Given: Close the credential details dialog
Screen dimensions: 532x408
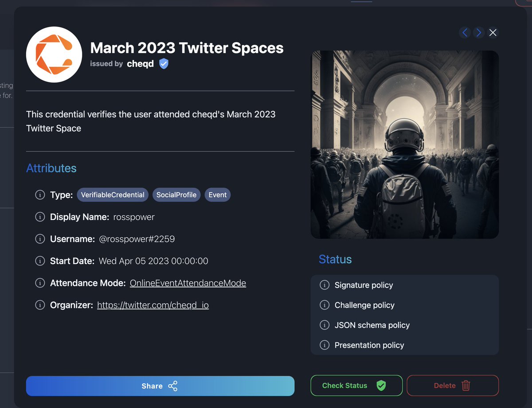Looking at the screenshot, I should click(x=493, y=32).
